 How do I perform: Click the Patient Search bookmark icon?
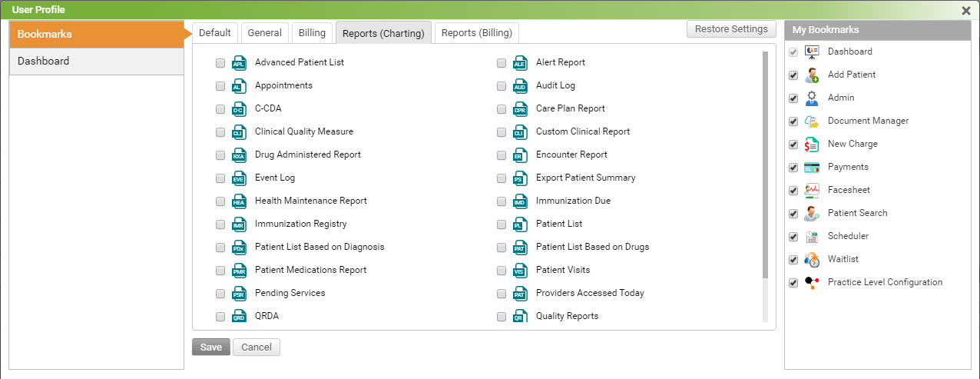pos(812,214)
